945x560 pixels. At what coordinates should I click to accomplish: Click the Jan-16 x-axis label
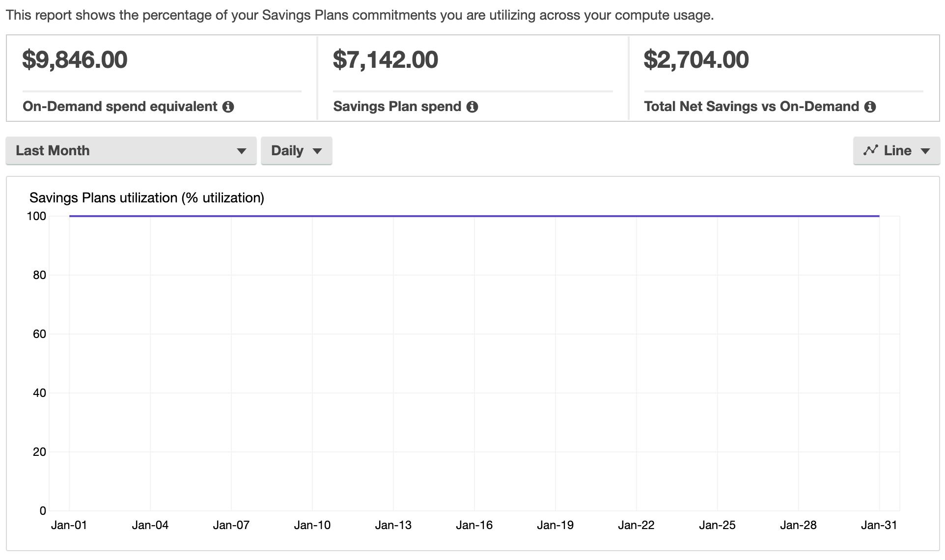474,525
